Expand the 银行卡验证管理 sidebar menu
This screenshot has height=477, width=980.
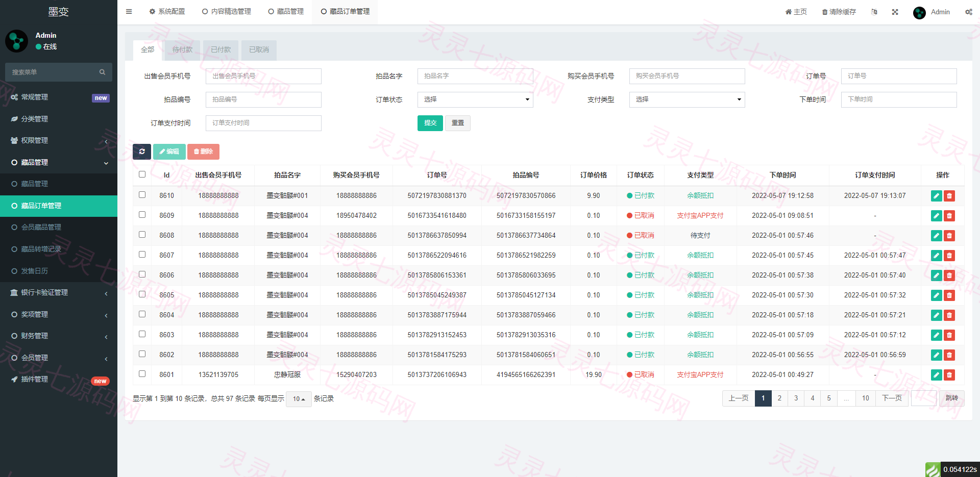(59, 292)
